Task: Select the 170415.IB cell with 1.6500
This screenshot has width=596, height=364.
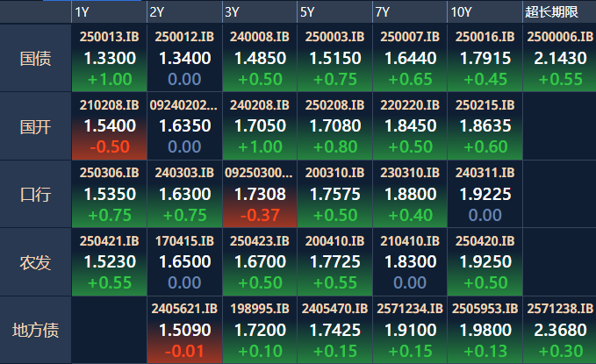Action: coord(184,262)
